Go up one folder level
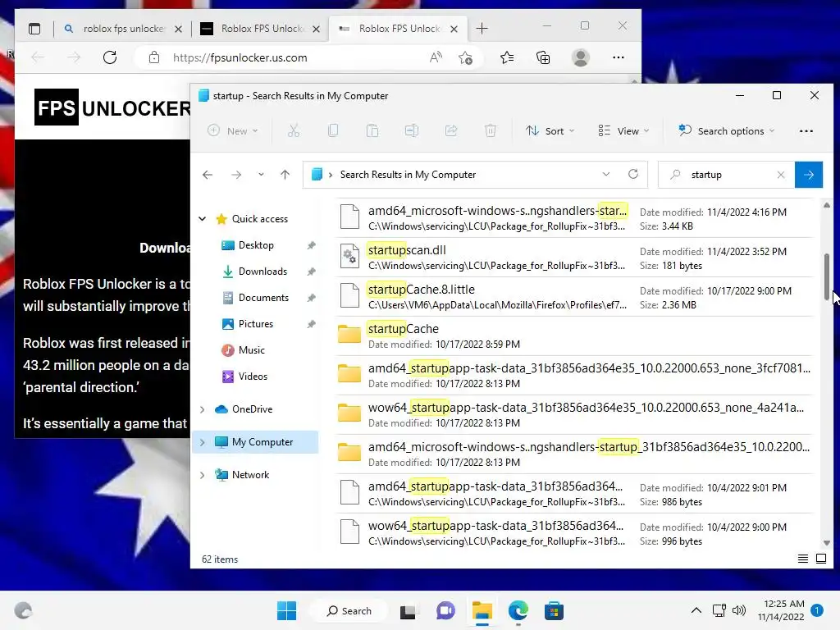 coord(285,175)
